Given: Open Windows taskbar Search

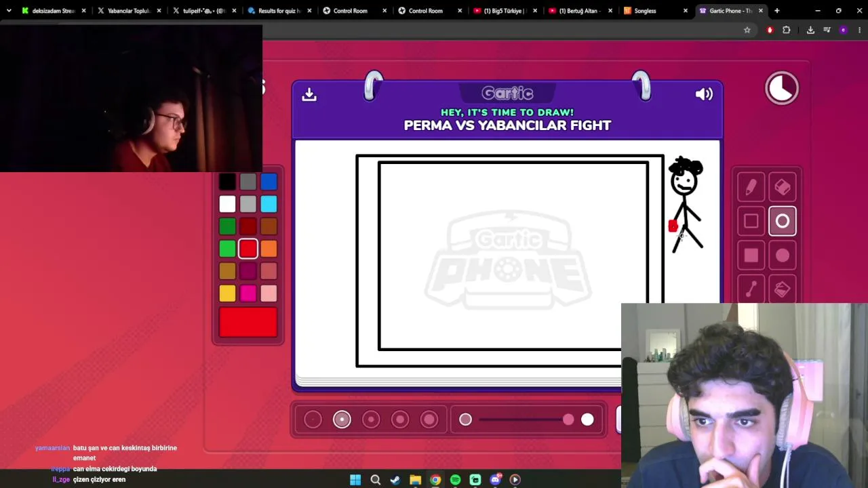Looking at the screenshot, I should [375, 480].
